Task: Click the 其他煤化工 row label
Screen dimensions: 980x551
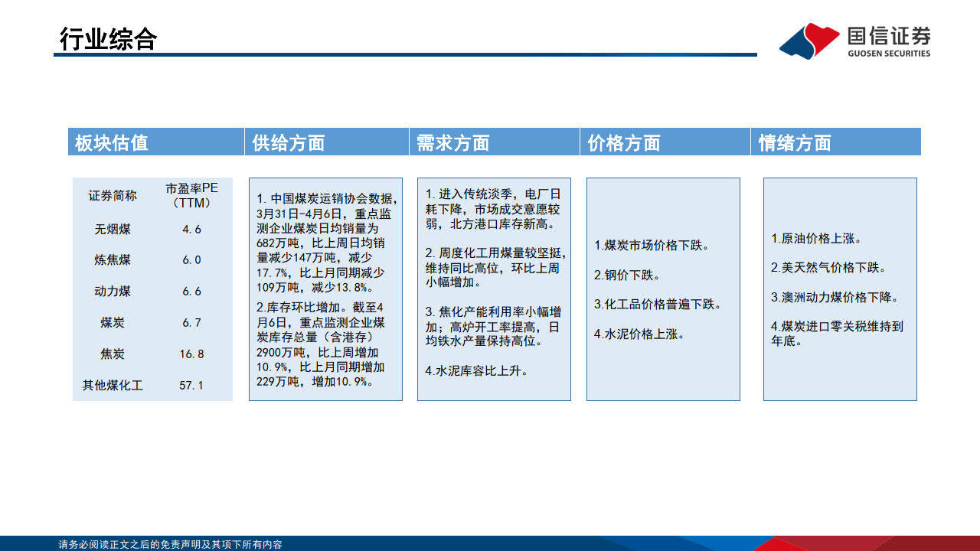Action: click(113, 386)
